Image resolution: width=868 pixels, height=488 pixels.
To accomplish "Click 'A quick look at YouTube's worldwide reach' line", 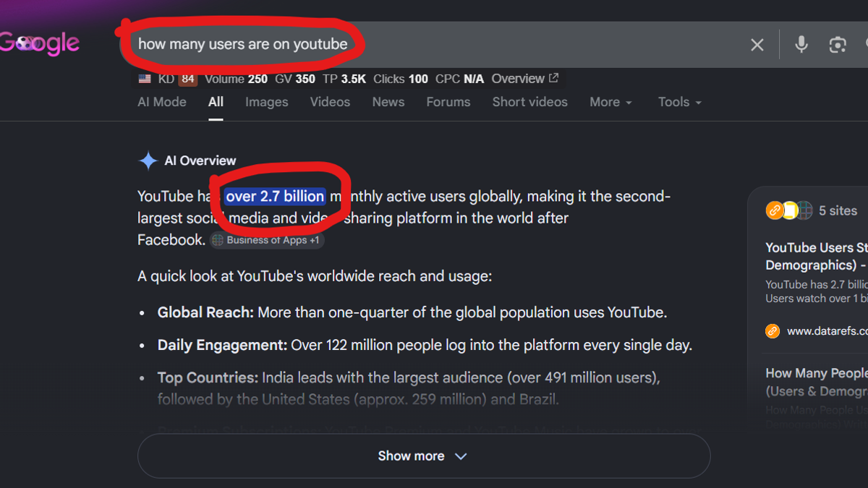I will click(x=315, y=276).
